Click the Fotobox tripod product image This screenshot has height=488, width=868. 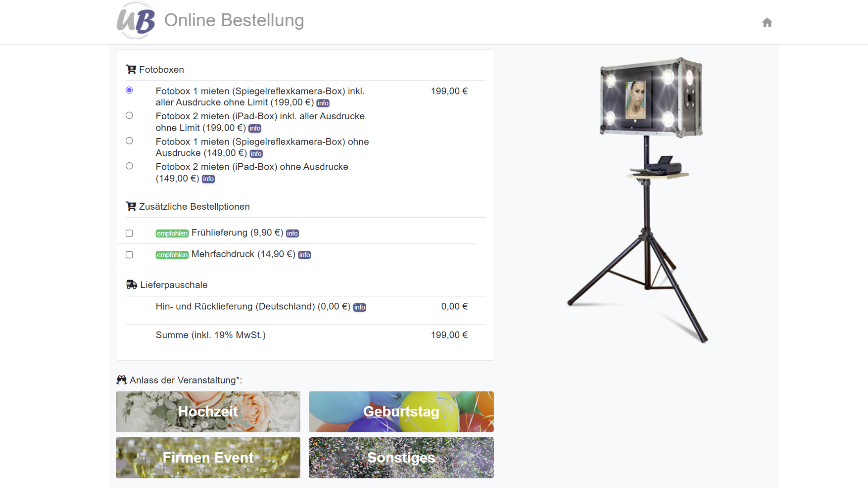642,199
